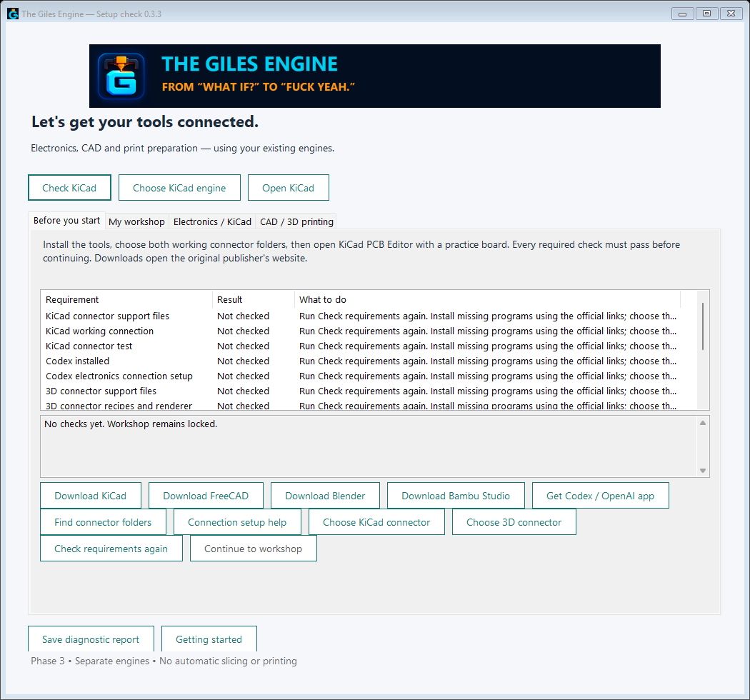Select the Codex installed row
The image size is (750, 700).
click(369, 361)
